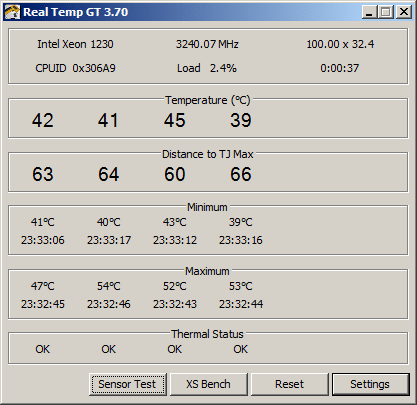The image size is (417, 405).
Task: Click the maximum timestamp 23:32:45
Action: pos(43,304)
